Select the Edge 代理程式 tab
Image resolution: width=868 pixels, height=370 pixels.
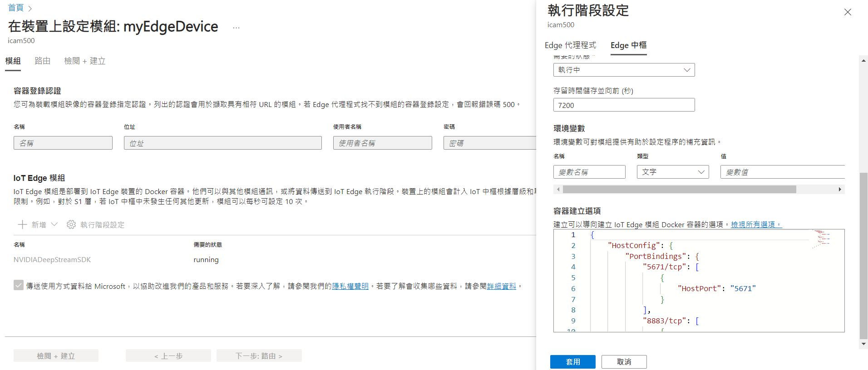570,45
